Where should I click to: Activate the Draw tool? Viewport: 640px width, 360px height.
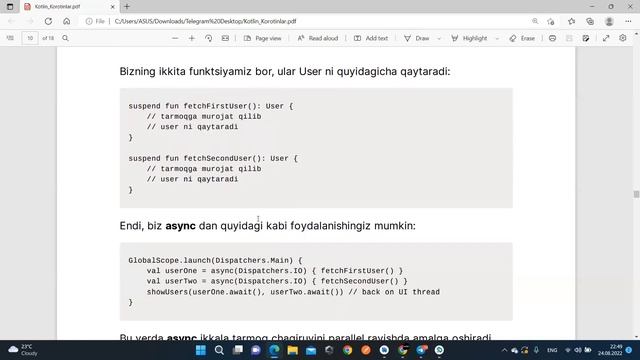coord(417,38)
